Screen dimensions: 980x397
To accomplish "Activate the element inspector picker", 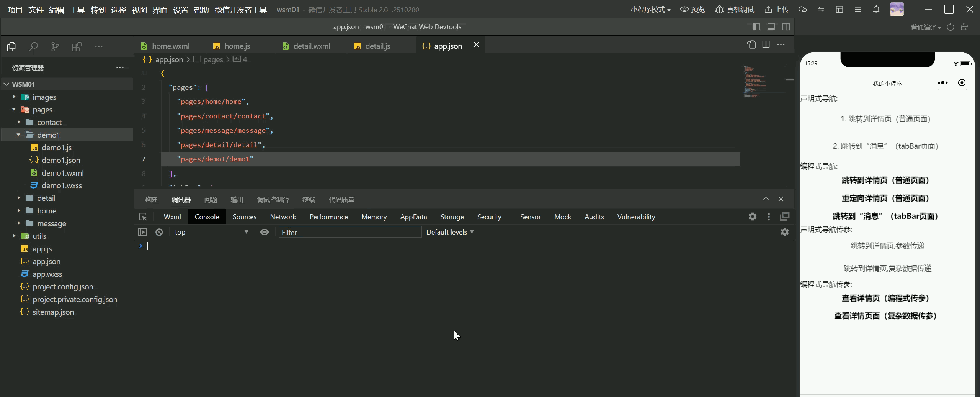I will click(x=143, y=217).
